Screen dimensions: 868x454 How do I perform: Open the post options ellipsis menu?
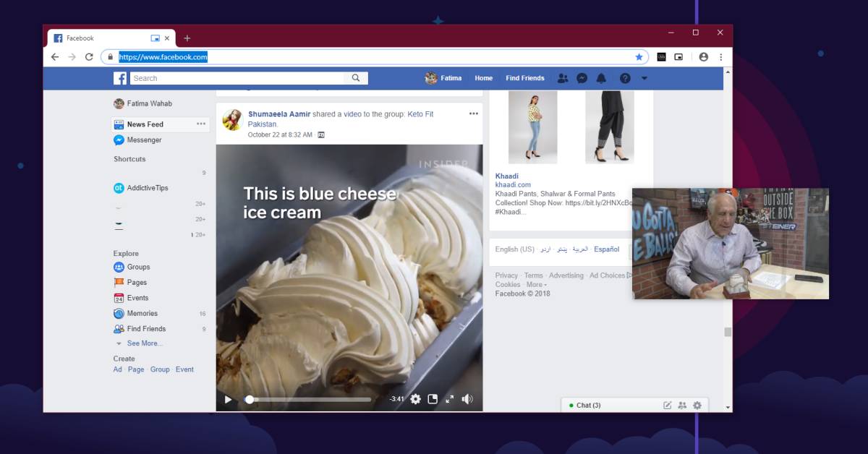[x=474, y=113]
